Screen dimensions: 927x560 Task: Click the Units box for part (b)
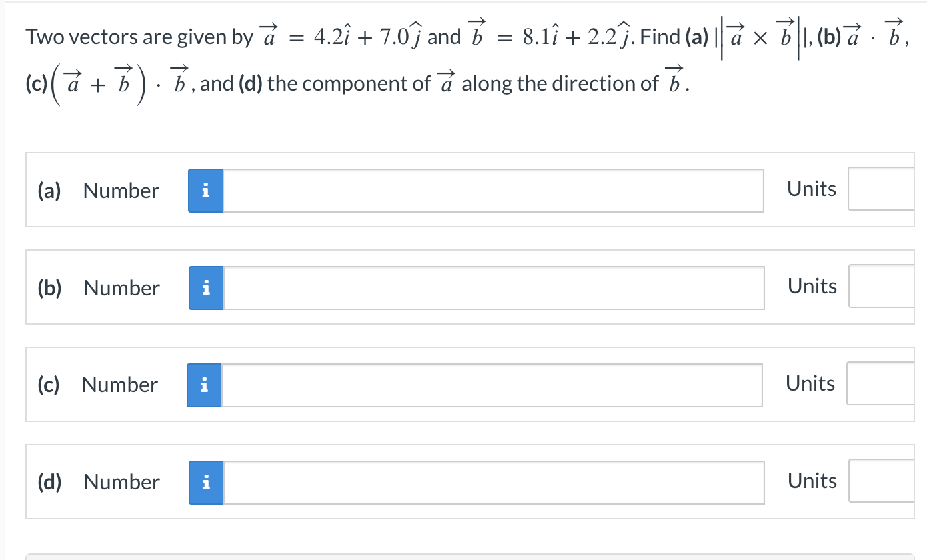click(x=887, y=286)
